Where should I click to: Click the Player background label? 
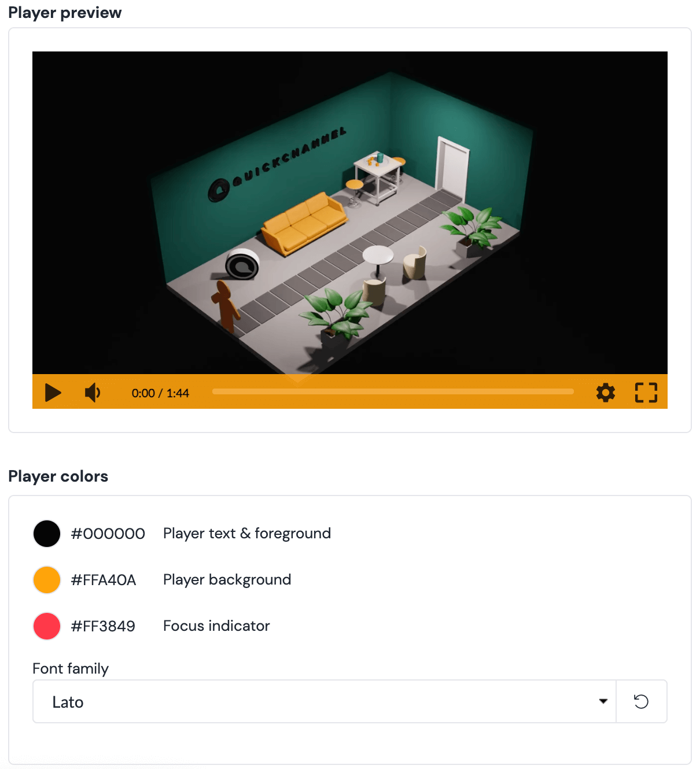pyautogui.click(x=227, y=579)
